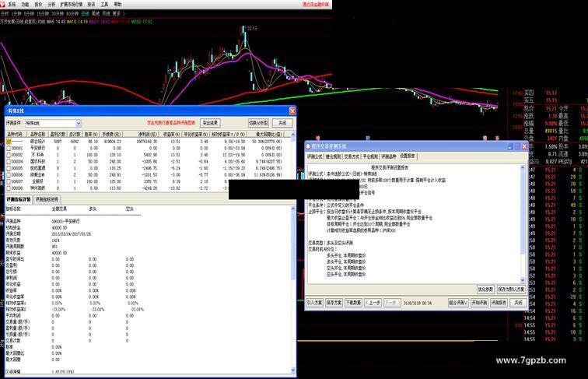Viewport: 588px width, 379px height.
Task: Click the document icon for row 000005
Action: 9,168
